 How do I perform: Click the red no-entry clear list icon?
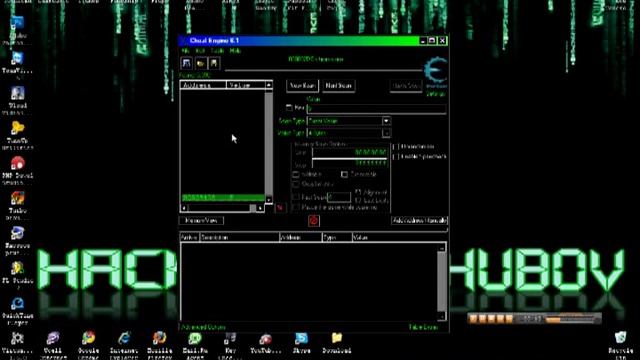[313, 221]
